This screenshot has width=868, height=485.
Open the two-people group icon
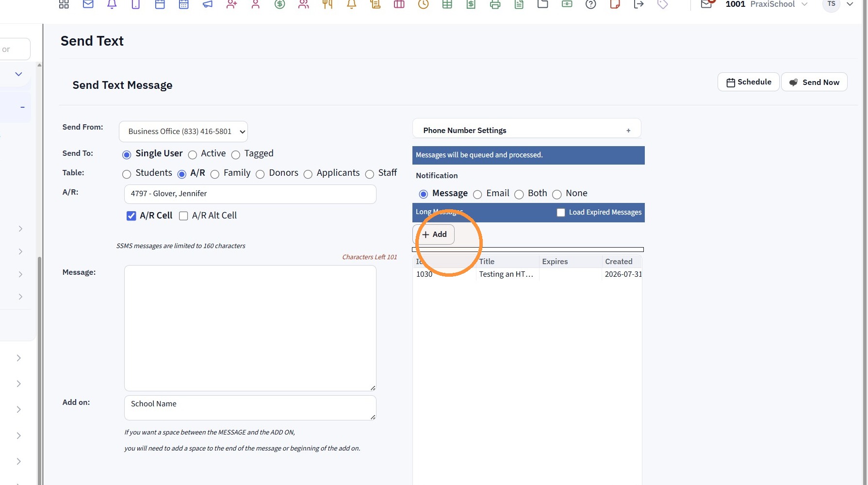(304, 4)
